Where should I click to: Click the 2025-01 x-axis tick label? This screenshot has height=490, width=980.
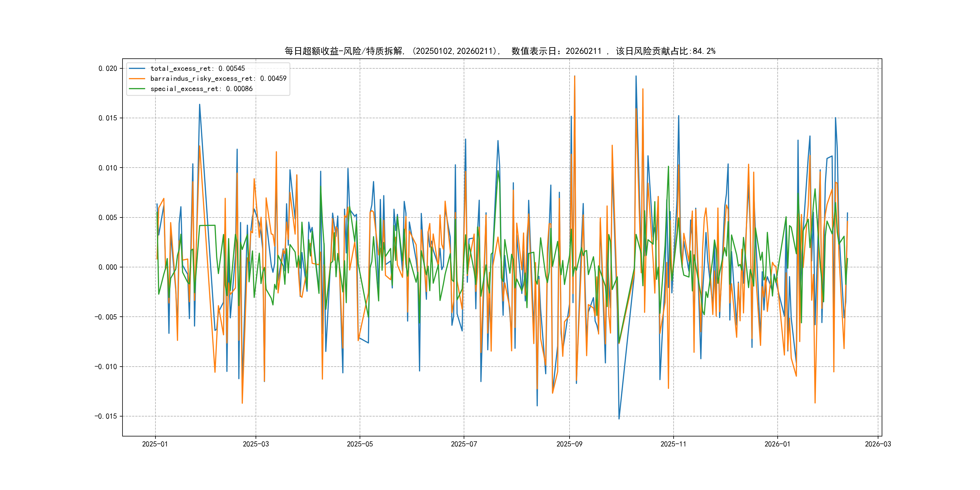[155, 444]
